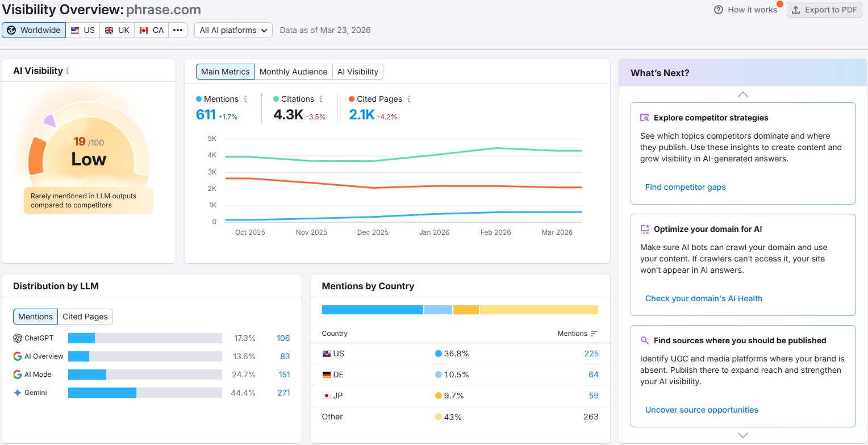Click the AI Visibility info icon

click(68, 71)
